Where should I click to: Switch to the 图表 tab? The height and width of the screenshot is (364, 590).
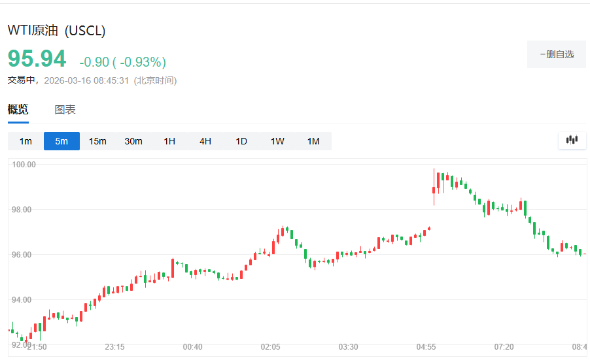(65, 110)
